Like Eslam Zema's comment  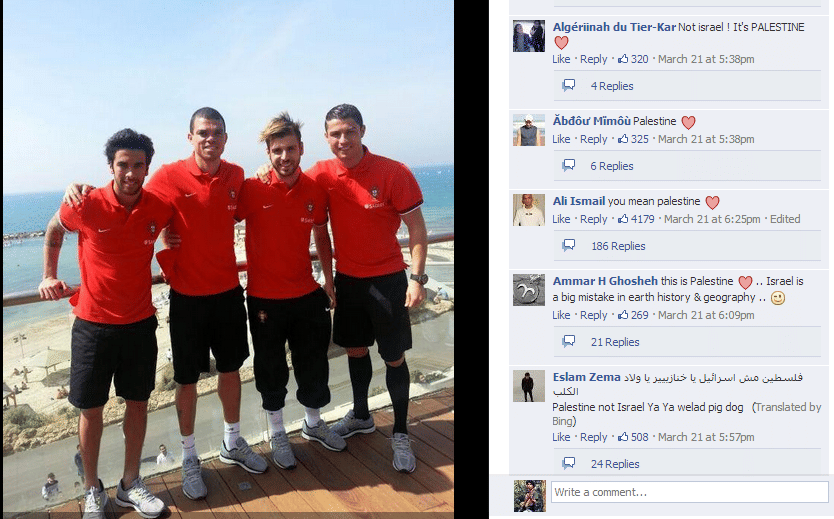pos(561,437)
